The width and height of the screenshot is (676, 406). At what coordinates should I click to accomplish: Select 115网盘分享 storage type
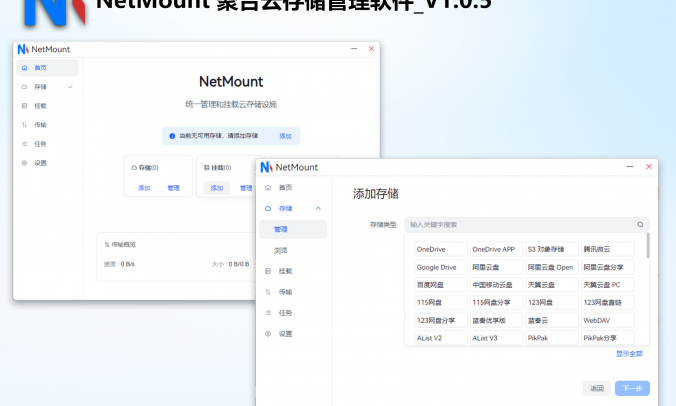[x=496, y=303]
